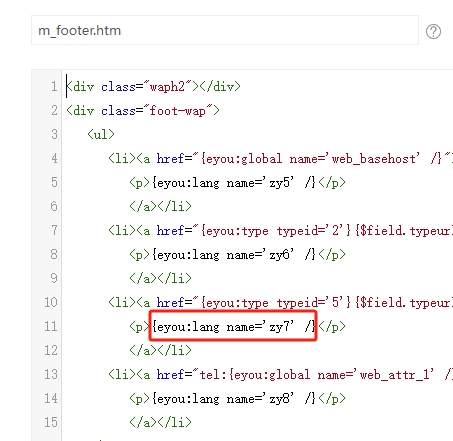Click closing tags on line 12
The image size is (453, 441).
coord(161,350)
